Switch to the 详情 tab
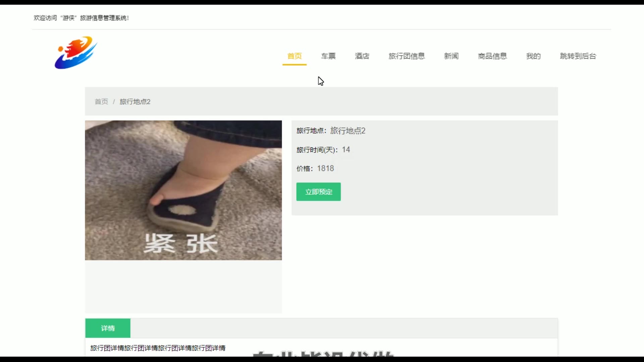Image resolution: width=644 pixels, height=362 pixels. 108,328
